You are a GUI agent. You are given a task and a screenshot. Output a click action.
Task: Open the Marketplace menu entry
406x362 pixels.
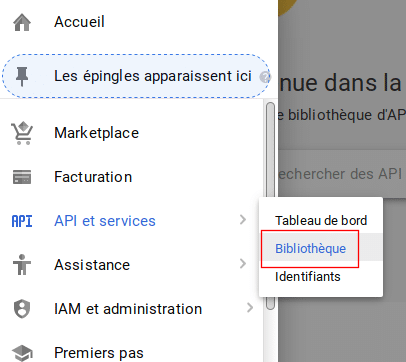click(x=97, y=133)
